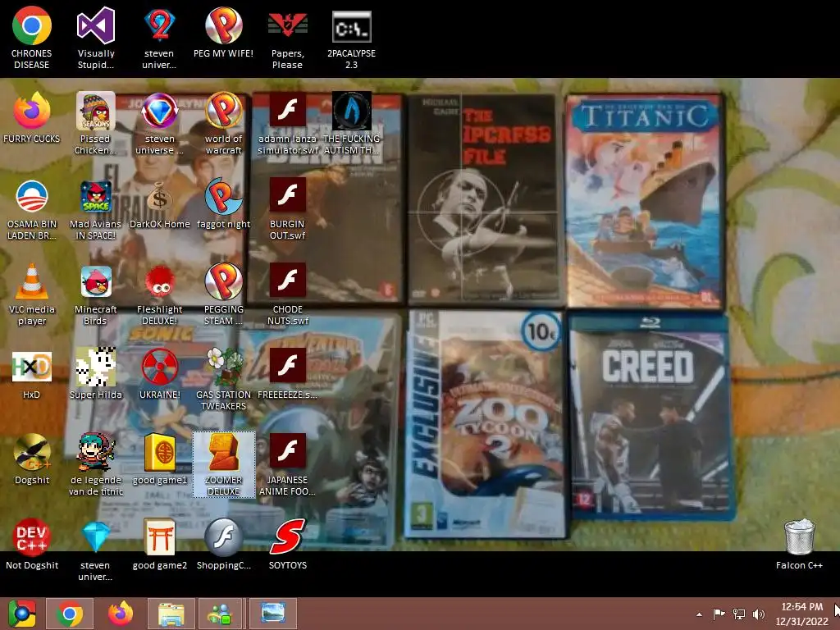Open the HxD hex editor icon
This screenshot has height=630, width=840.
pos(32,375)
